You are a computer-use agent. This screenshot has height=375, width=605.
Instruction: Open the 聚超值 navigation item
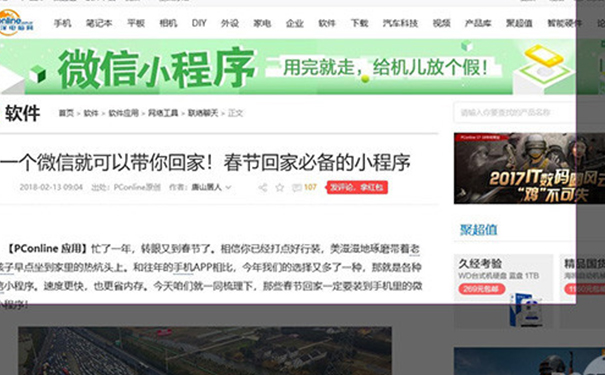(519, 23)
